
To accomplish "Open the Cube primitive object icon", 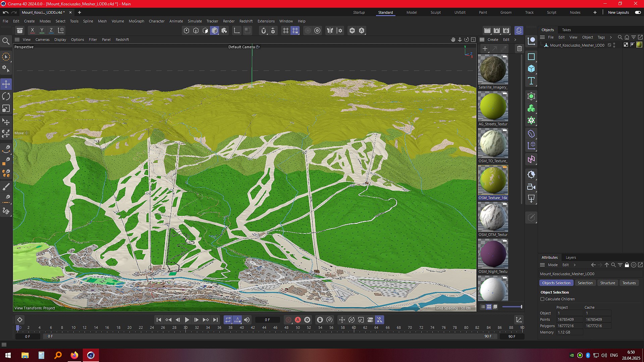I will click(531, 69).
